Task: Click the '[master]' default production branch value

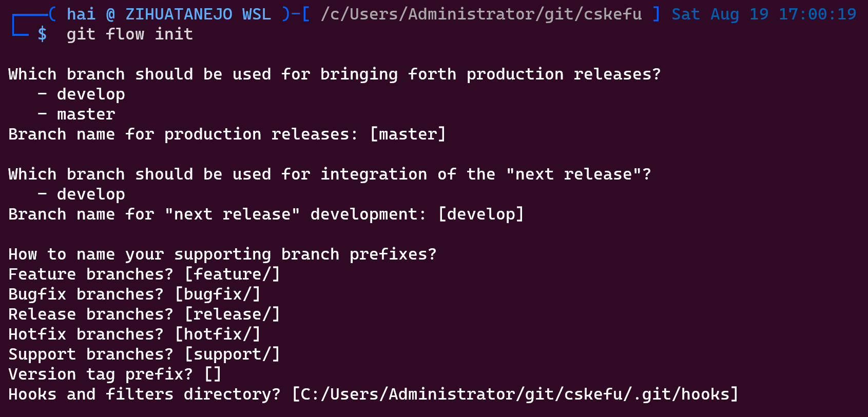Action: click(408, 134)
